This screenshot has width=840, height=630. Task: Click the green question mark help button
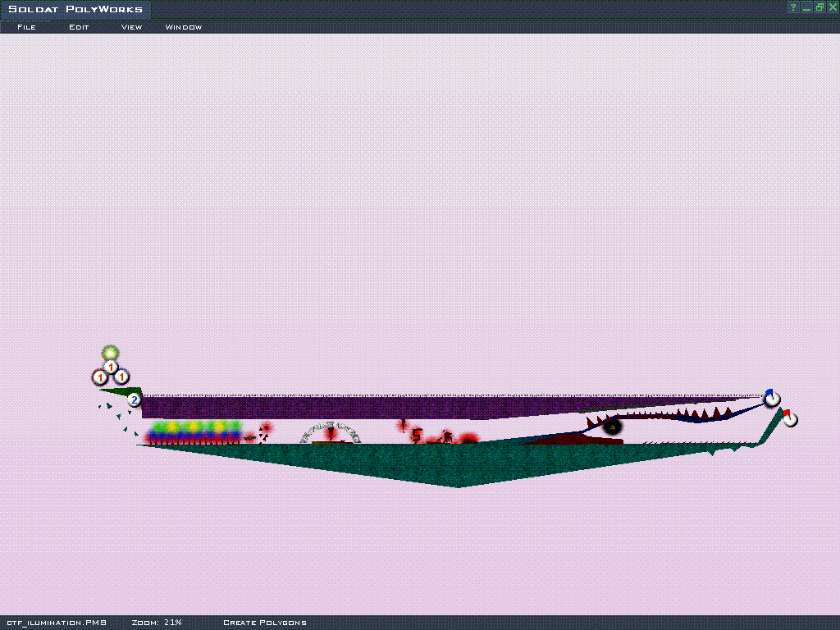793,7
